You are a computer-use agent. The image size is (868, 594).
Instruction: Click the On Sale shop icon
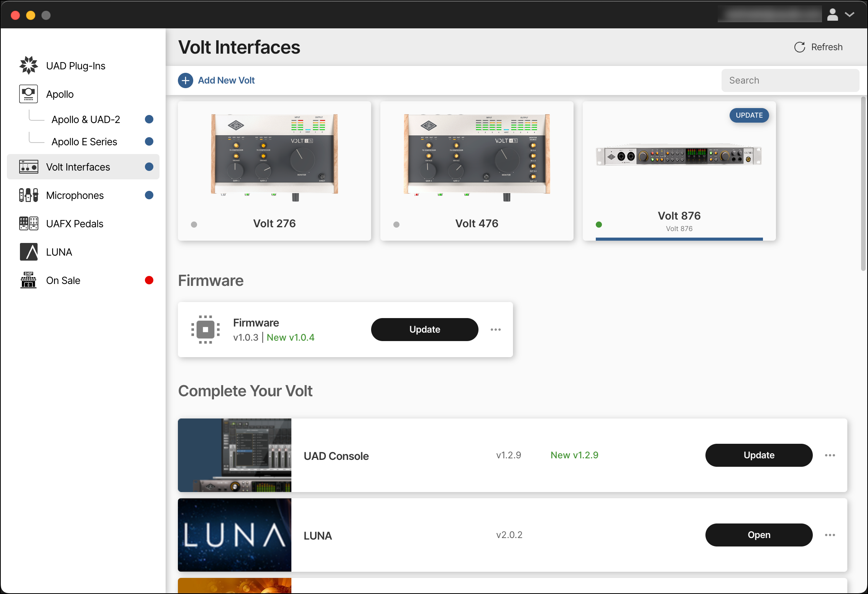28,280
